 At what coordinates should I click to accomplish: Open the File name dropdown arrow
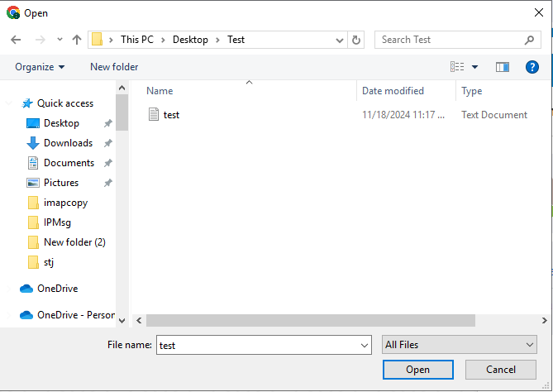coord(365,345)
